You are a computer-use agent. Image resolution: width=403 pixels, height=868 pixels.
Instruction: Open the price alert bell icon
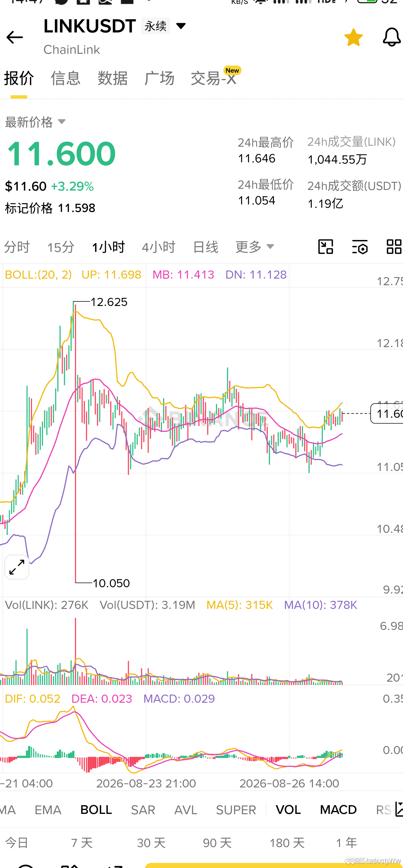point(392,37)
